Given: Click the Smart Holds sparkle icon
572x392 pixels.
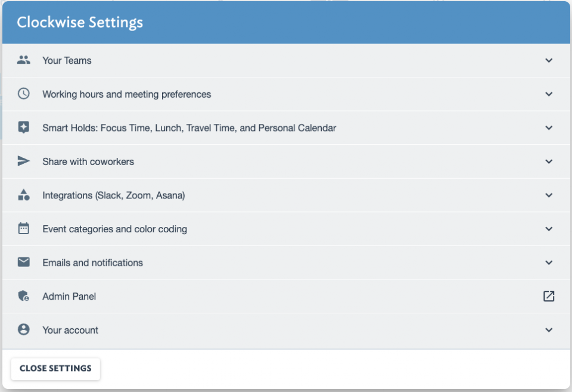Looking at the screenshot, I should pos(24,127).
